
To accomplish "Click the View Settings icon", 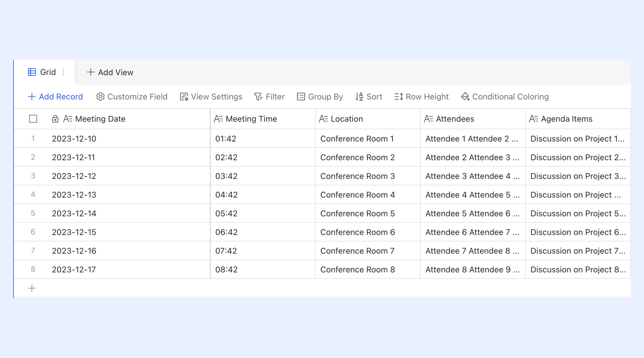I will (x=184, y=97).
